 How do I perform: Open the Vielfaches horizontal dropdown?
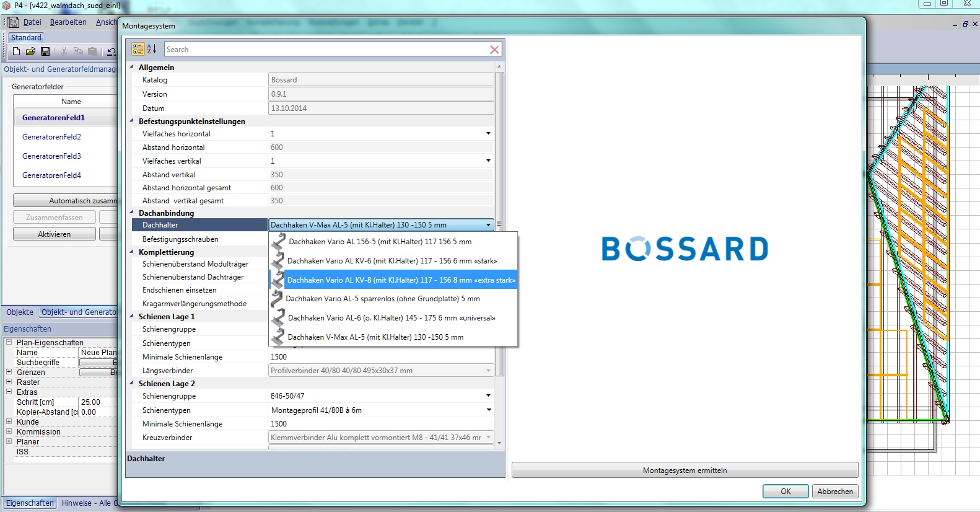(488, 133)
